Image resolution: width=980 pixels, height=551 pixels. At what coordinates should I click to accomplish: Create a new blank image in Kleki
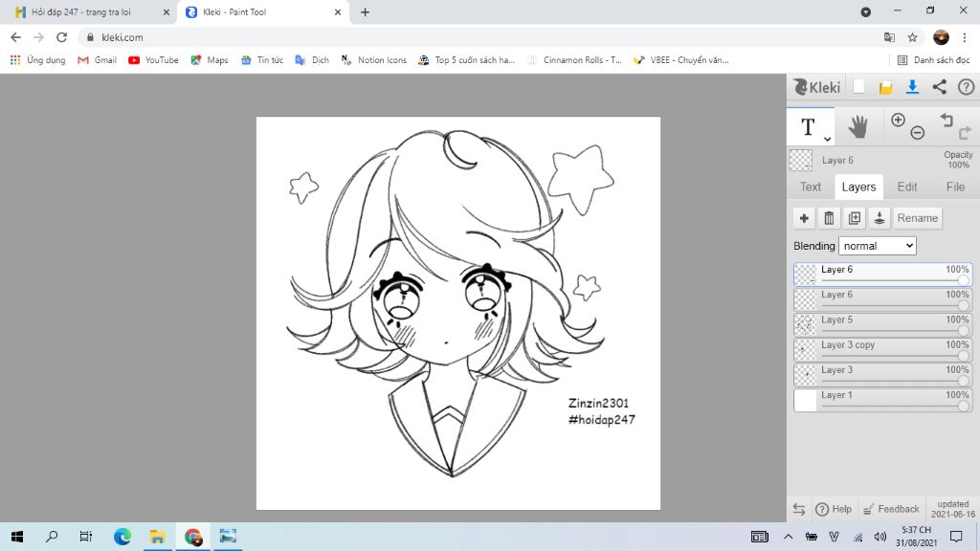coord(858,87)
